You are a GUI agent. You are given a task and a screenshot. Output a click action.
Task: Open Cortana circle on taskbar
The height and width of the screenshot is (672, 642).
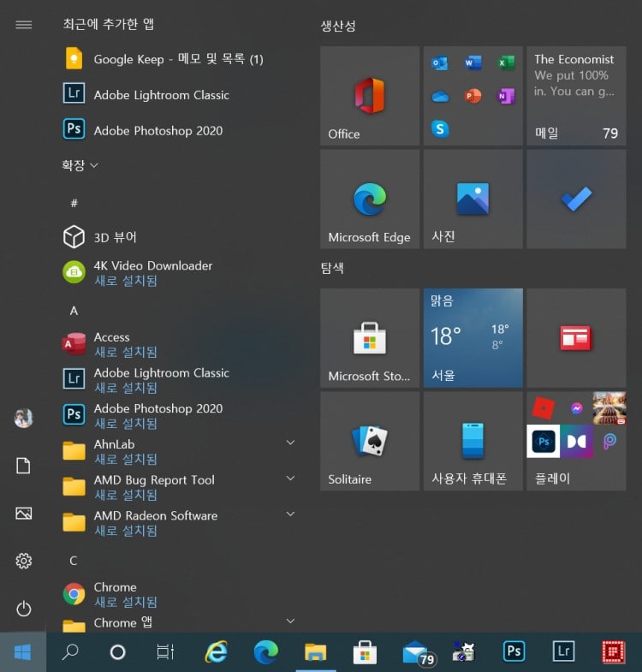coord(117,652)
